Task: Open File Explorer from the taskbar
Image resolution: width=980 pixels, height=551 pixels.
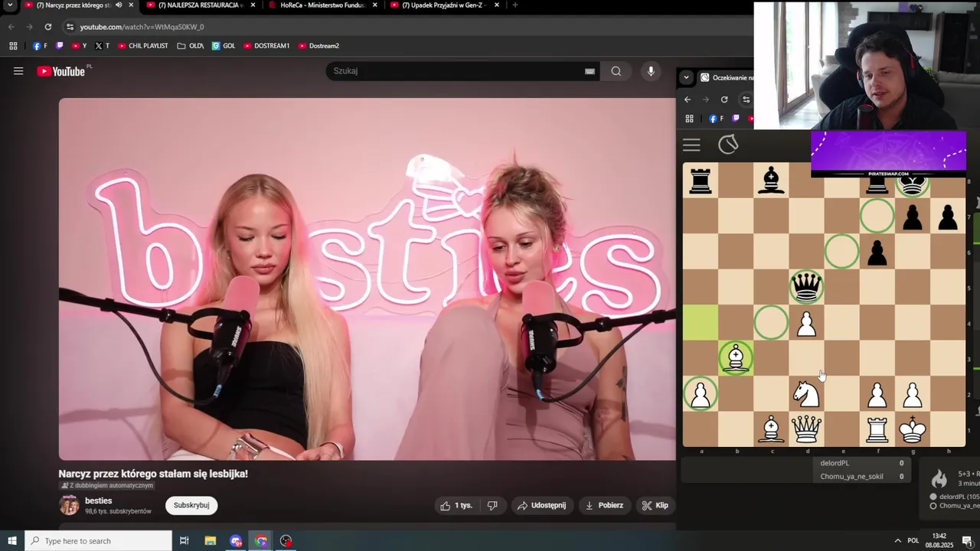Action: 211,541
